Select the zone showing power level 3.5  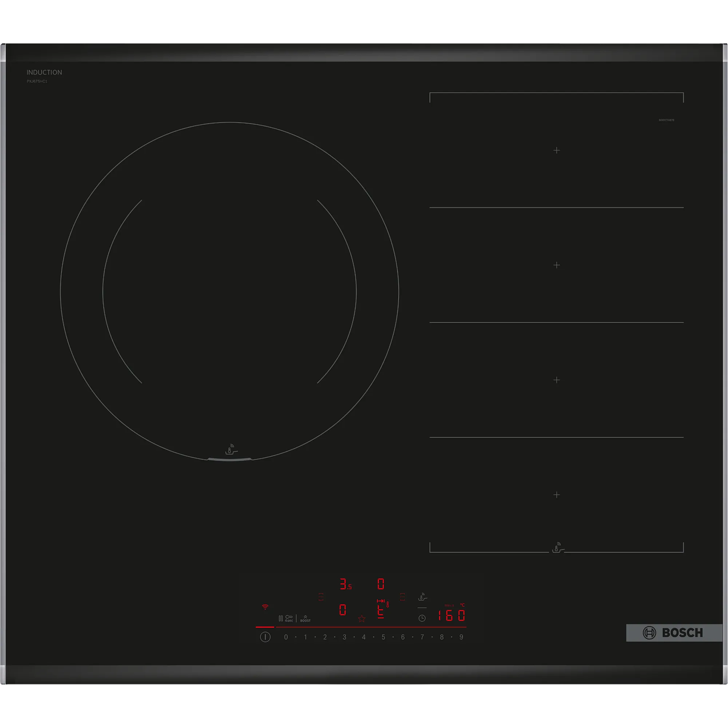click(x=345, y=585)
